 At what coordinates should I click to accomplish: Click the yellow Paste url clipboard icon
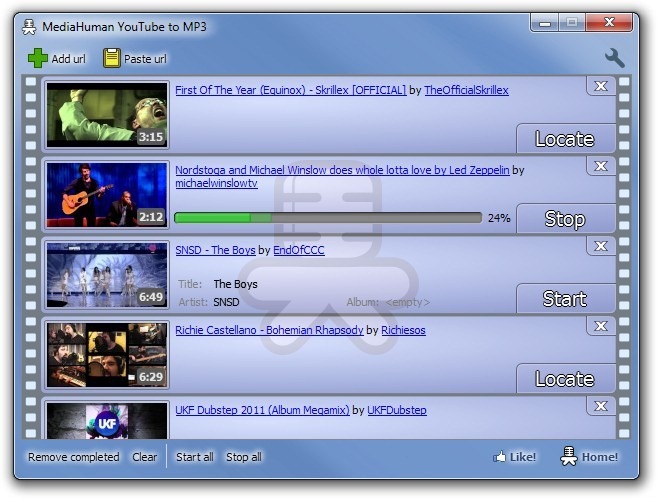point(112,58)
